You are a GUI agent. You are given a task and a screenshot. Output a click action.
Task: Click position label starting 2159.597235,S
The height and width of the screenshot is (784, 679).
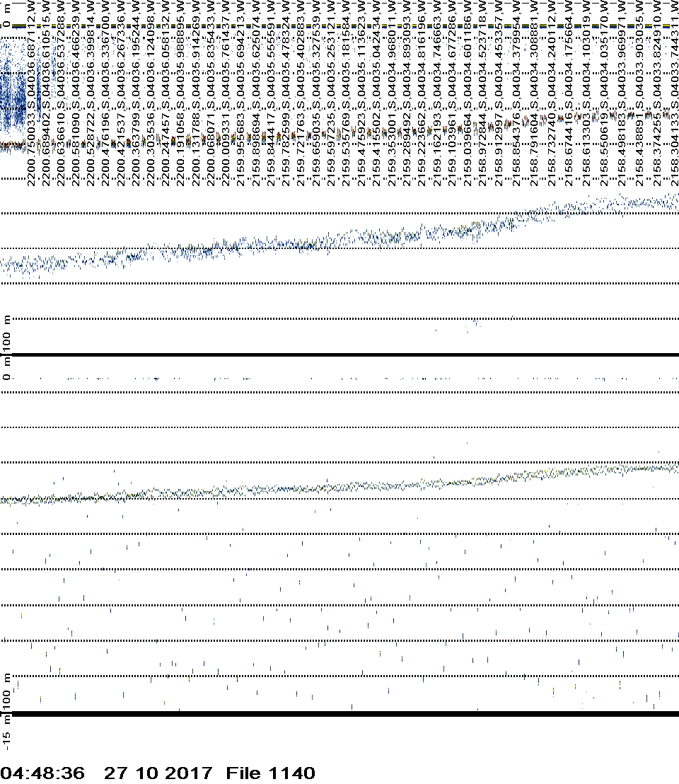[331, 93]
